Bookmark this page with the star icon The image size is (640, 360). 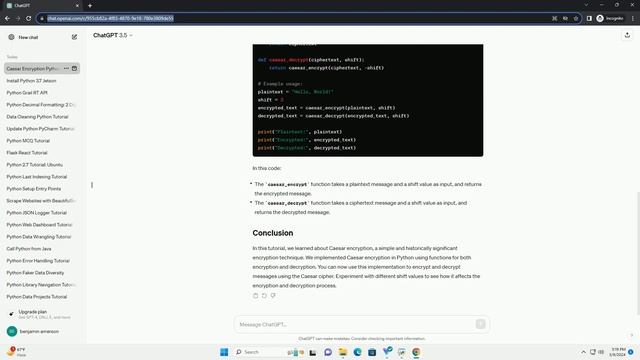tap(576, 18)
